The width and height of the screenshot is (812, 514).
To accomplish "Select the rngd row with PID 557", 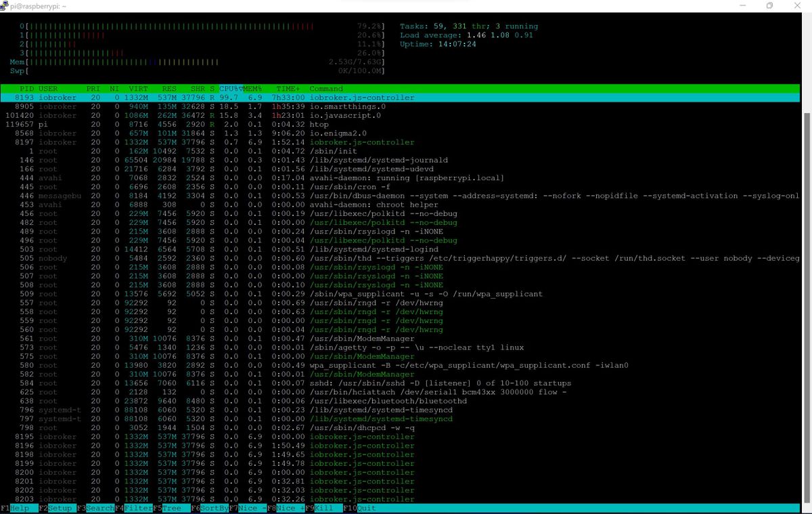I will [x=400, y=303].
